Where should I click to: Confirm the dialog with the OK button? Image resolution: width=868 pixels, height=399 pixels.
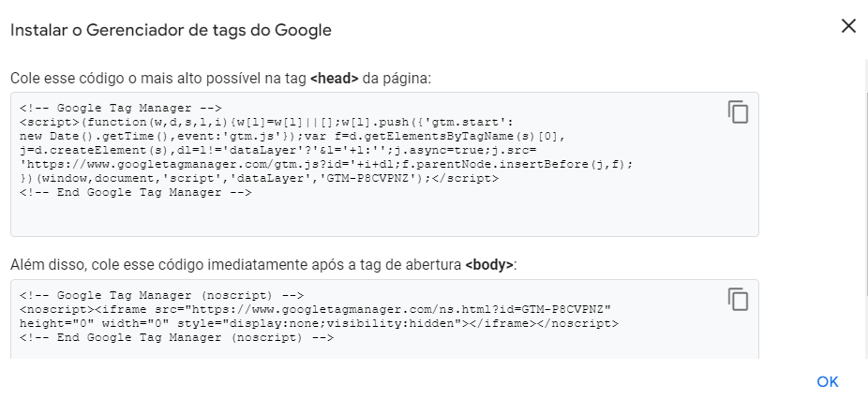828,382
